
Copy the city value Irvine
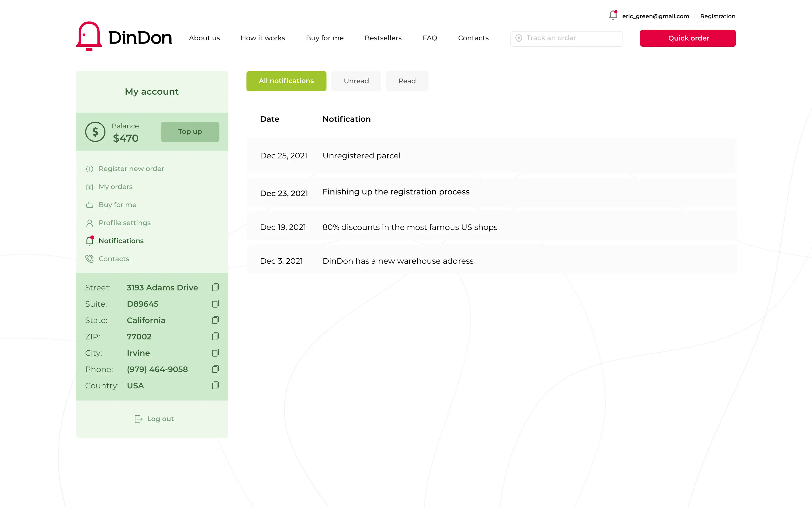click(x=215, y=353)
